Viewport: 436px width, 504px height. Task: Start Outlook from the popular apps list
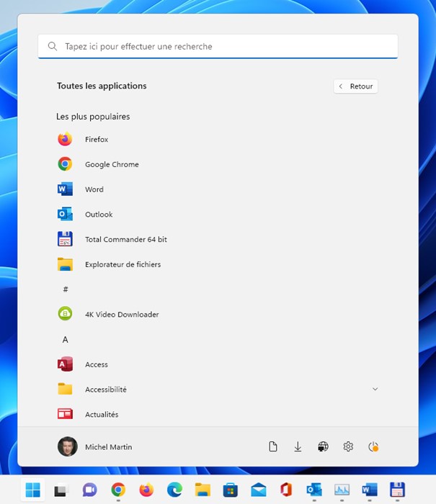click(x=98, y=215)
